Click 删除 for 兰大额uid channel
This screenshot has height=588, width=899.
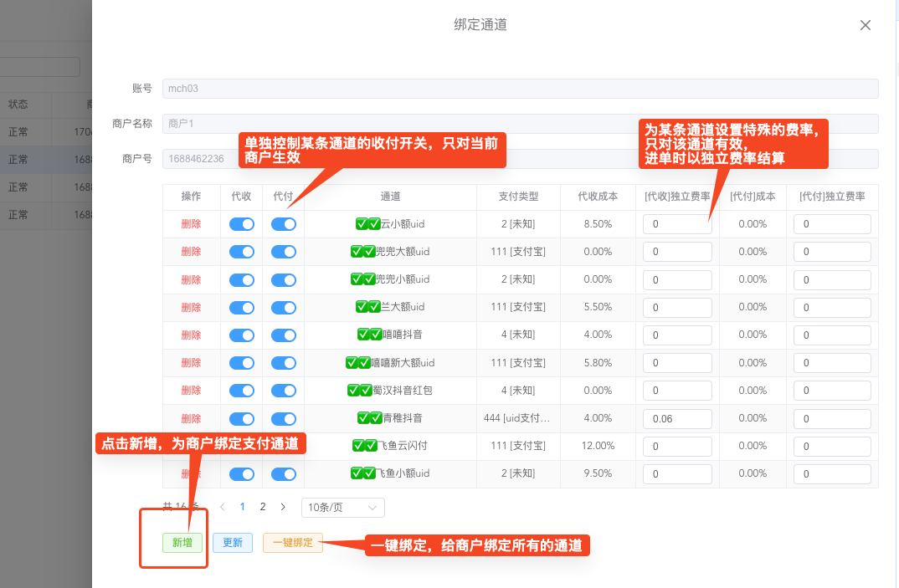click(x=191, y=307)
